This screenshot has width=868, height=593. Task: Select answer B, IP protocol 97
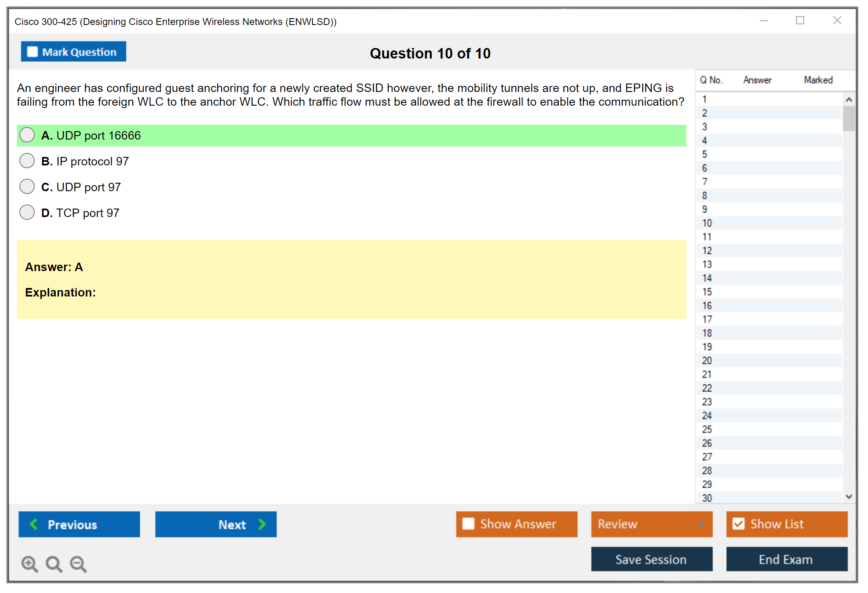pos(27,161)
